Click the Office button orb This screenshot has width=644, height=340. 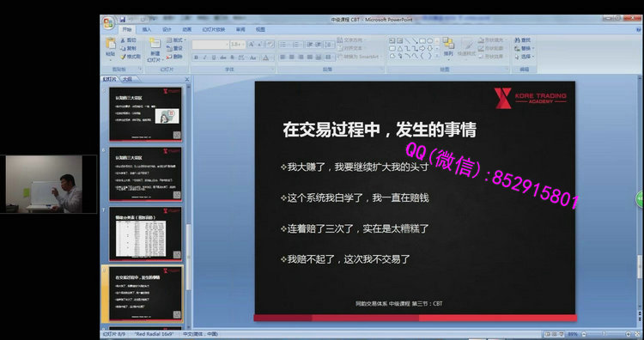(x=108, y=23)
